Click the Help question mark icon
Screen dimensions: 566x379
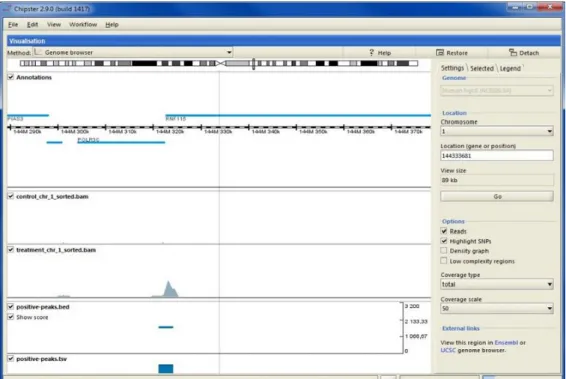click(x=371, y=53)
